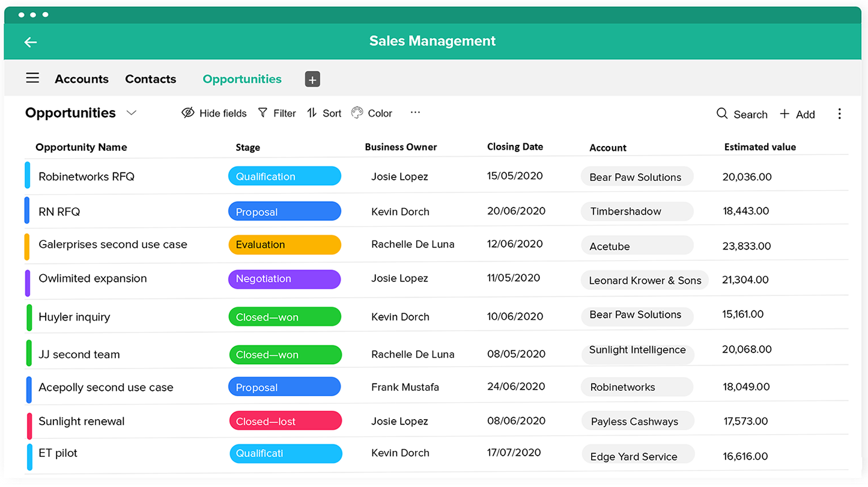Open Closed—won stage for Huyler inquiry
The width and height of the screenshot is (868, 487).
[x=285, y=317]
